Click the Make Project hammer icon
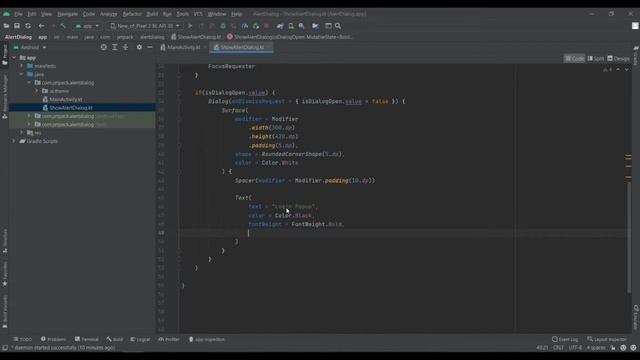 63,26
